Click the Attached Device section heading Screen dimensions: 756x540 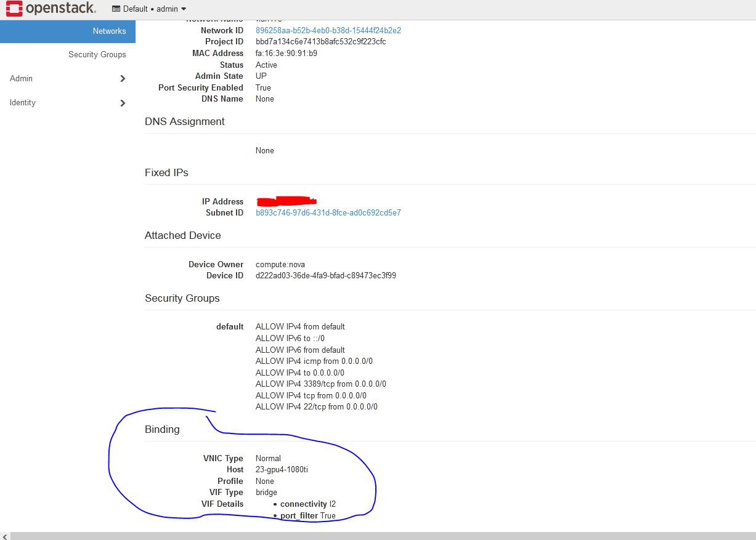[x=183, y=235]
